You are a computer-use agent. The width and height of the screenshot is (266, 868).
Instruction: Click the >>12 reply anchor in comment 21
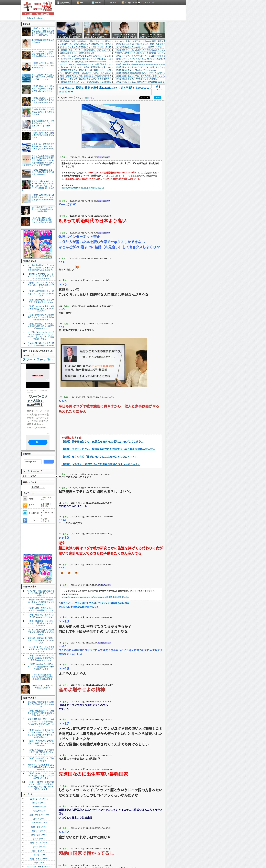[64, 538]
